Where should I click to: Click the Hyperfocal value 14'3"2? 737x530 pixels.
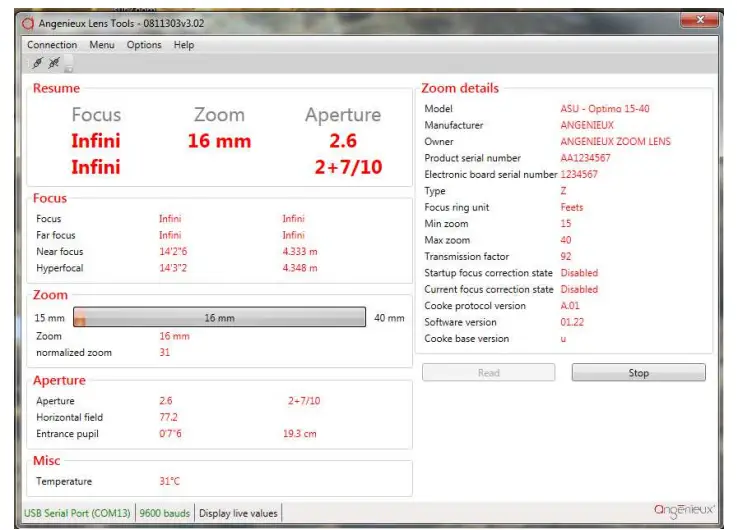pos(173,268)
